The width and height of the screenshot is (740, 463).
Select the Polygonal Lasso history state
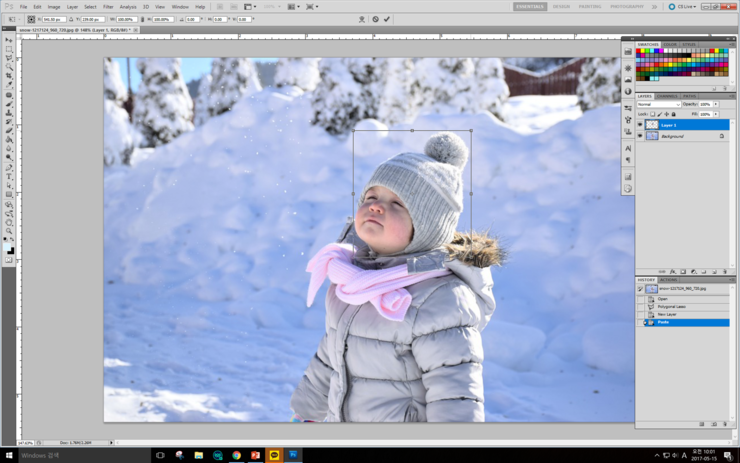coord(671,306)
